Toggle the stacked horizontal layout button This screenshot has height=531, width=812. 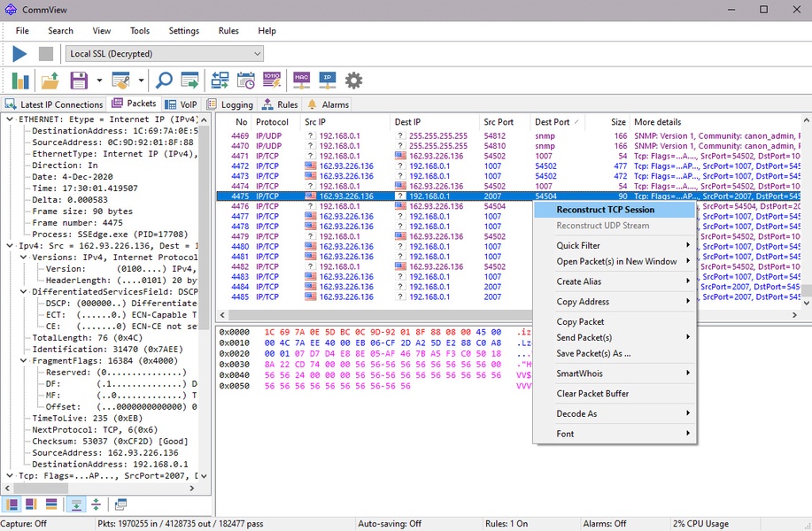[x=50, y=504]
